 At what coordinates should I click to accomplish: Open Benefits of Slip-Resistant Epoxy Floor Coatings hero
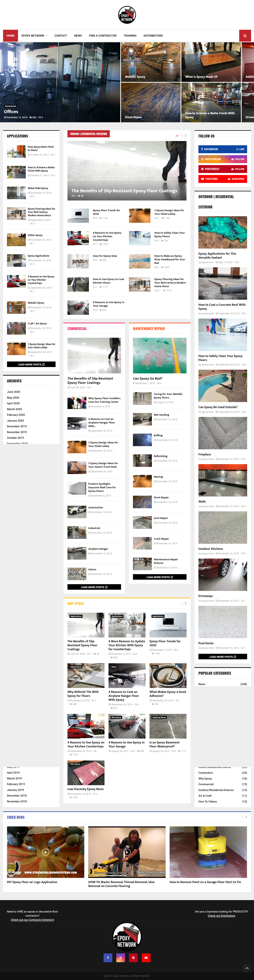(x=127, y=171)
